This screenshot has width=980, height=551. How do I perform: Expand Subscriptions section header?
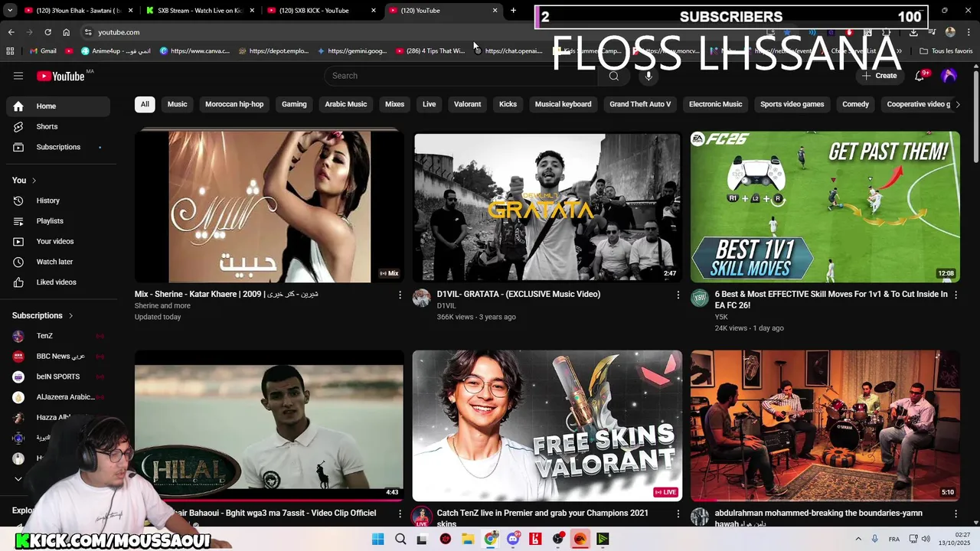[x=43, y=315]
